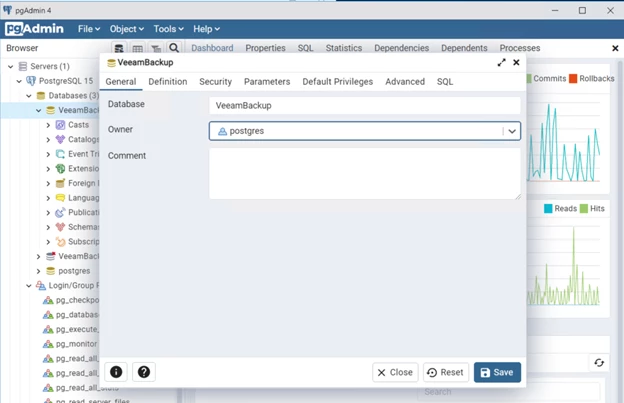Click the info button at dialog bottom

pos(116,372)
